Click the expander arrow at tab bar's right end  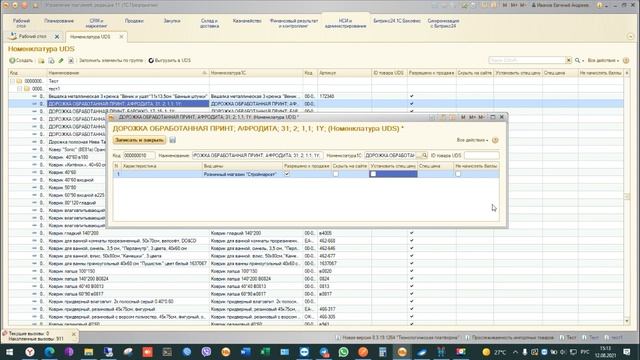630,37
